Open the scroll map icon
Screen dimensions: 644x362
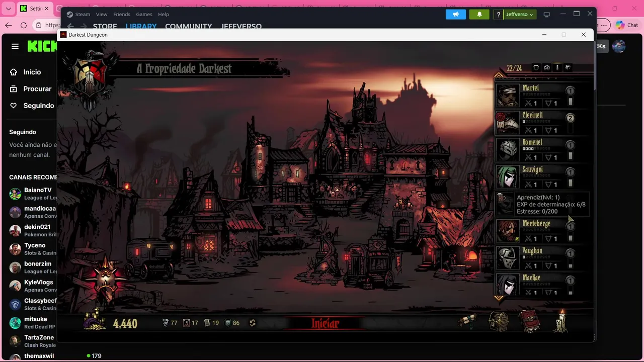click(468, 321)
